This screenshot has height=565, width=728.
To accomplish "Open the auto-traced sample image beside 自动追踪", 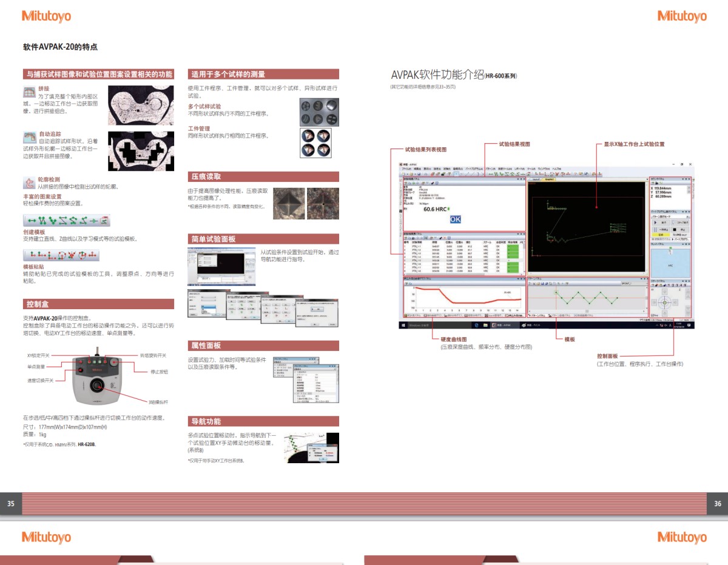I will [x=141, y=151].
